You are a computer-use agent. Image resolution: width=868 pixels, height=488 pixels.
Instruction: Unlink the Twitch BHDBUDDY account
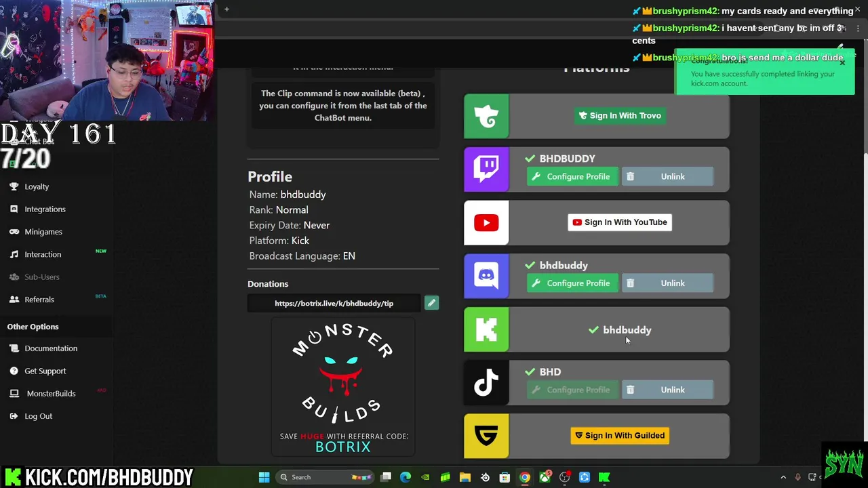click(x=667, y=176)
